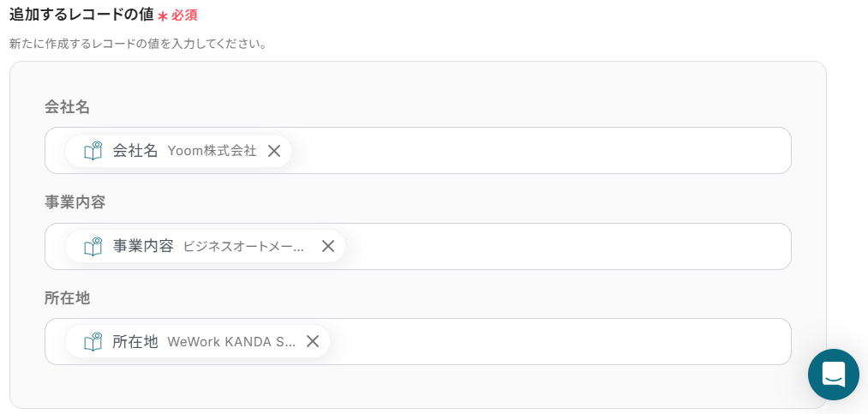Click the red asterisk beside 必須
The image size is (868, 414).
162,16
